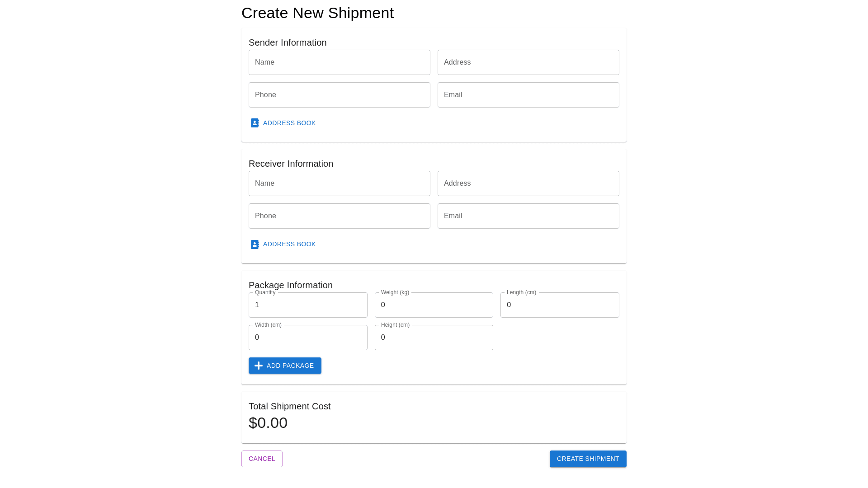Focus the Sender Name field
This screenshot has height=488, width=868.
point(339,62)
